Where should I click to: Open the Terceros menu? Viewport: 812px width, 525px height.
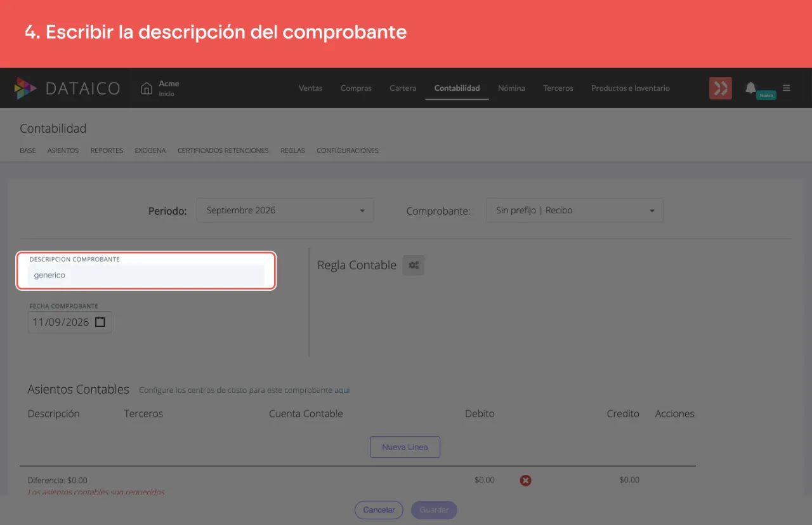[x=558, y=88]
